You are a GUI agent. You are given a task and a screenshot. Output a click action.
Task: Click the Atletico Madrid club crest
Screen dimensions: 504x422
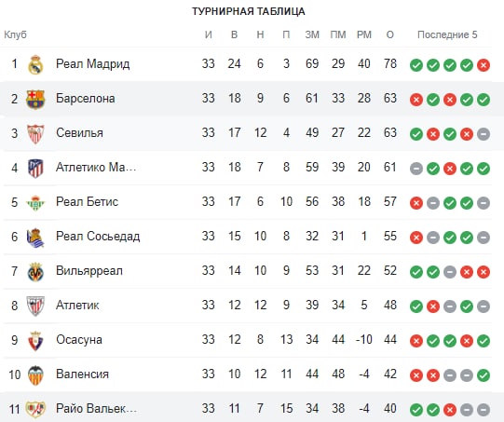coord(35,168)
